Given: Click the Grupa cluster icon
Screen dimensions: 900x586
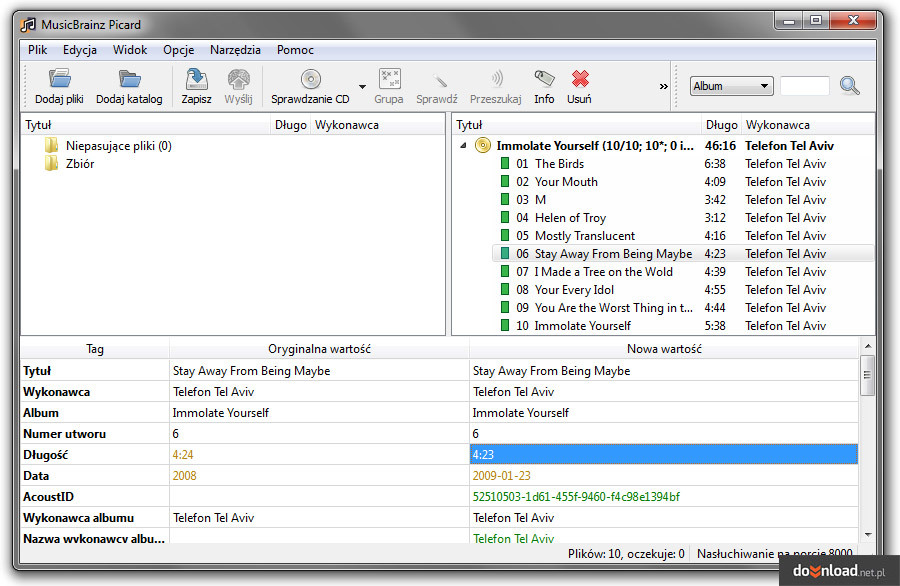Looking at the screenshot, I should tap(390, 79).
